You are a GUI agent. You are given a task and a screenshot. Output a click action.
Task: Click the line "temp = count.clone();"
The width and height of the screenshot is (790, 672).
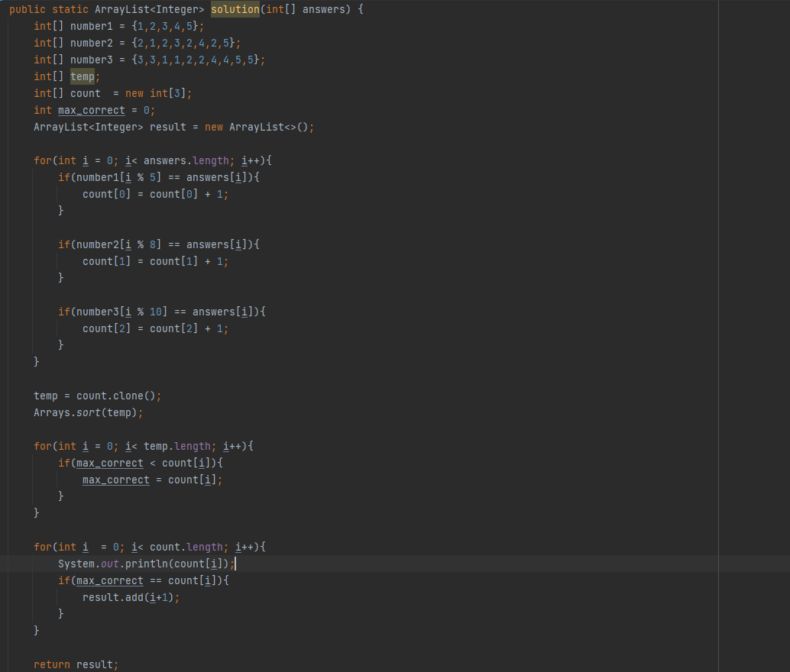97,396
